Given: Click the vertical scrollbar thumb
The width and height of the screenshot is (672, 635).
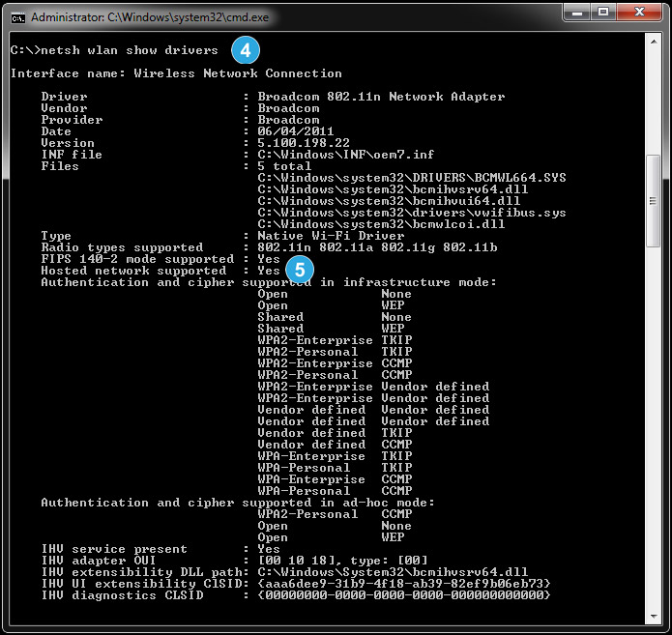Looking at the screenshot, I should (x=654, y=200).
